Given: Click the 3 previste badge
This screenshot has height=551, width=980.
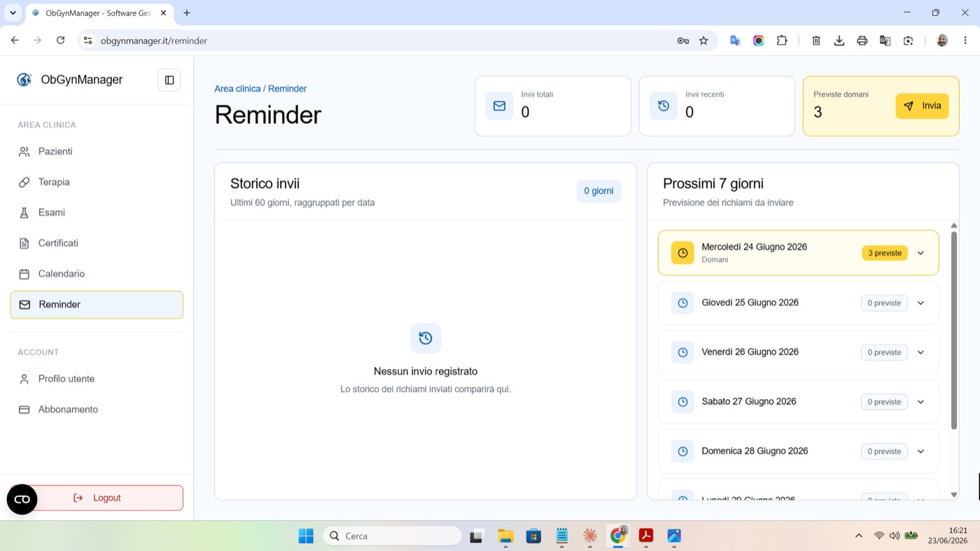Looking at the screenshot, I should click(x=885, y=253).
